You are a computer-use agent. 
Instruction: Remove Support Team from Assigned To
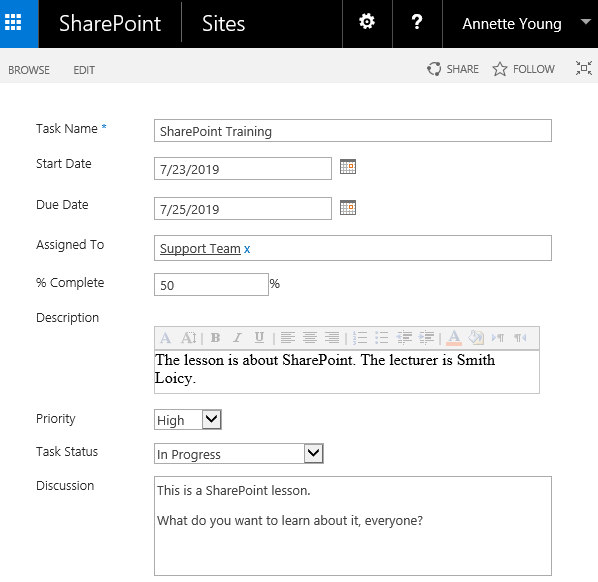[247, 249]
